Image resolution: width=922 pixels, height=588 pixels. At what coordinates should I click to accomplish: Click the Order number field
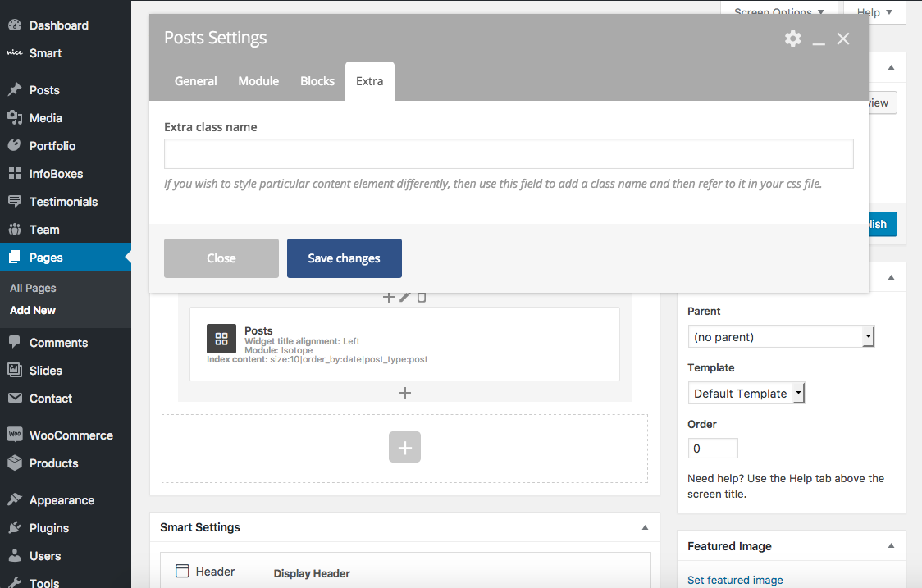pos(713,449)
